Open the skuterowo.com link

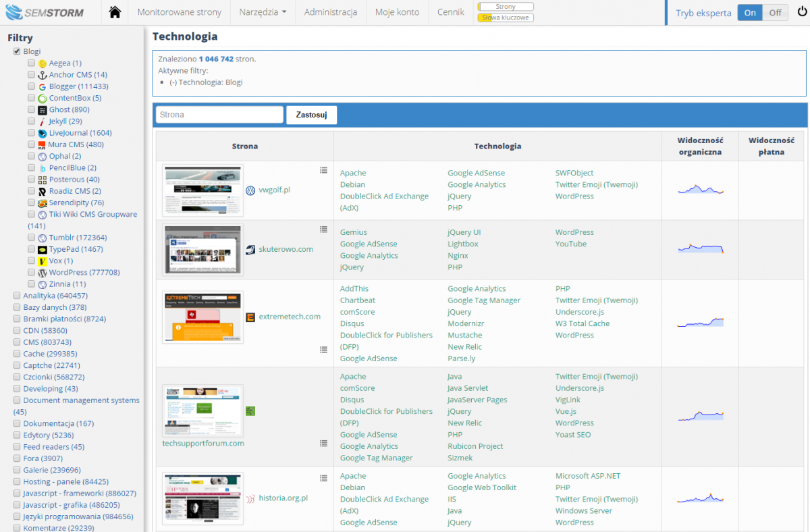pyautogui.click(x=286, y=249)
